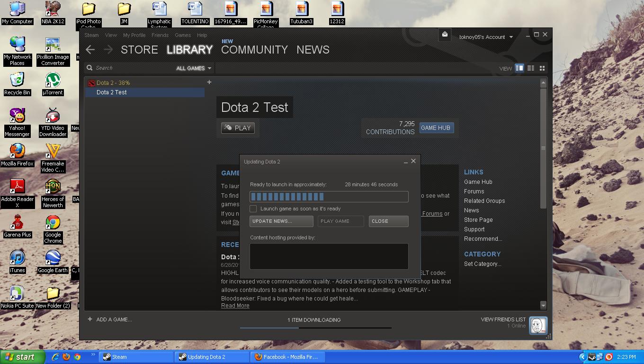The width and height of the screenshot is (644, 364).
Task: Open iTunes desktop shortcut
Action: pos(18,262)
